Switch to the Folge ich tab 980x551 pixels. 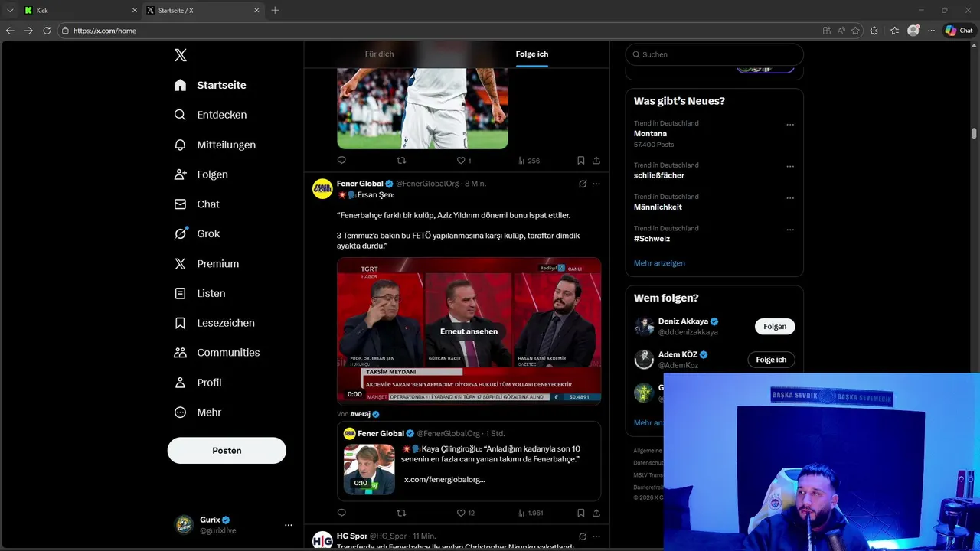click(532, 54)
